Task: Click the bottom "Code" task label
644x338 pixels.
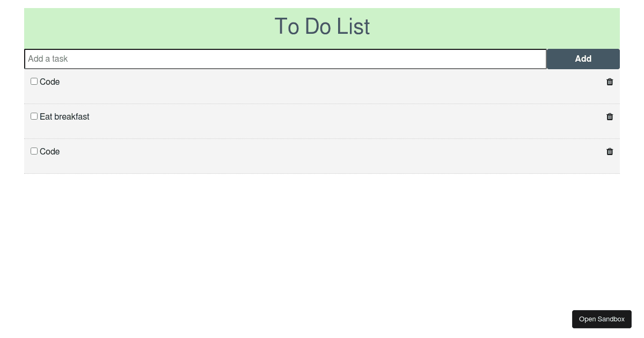Action: (50, 151)
